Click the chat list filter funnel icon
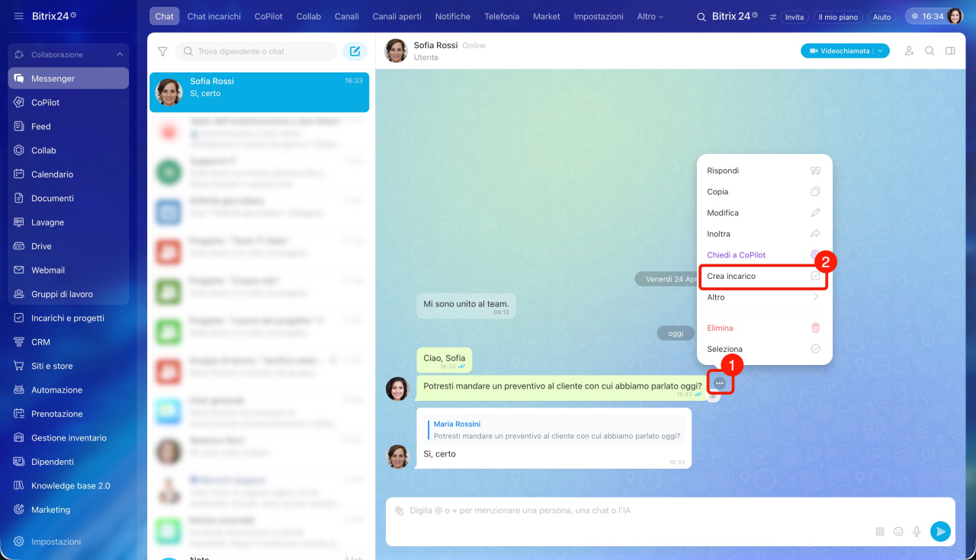Image resolution: width=976 pixels, height=560 pixels. [162, 52]
